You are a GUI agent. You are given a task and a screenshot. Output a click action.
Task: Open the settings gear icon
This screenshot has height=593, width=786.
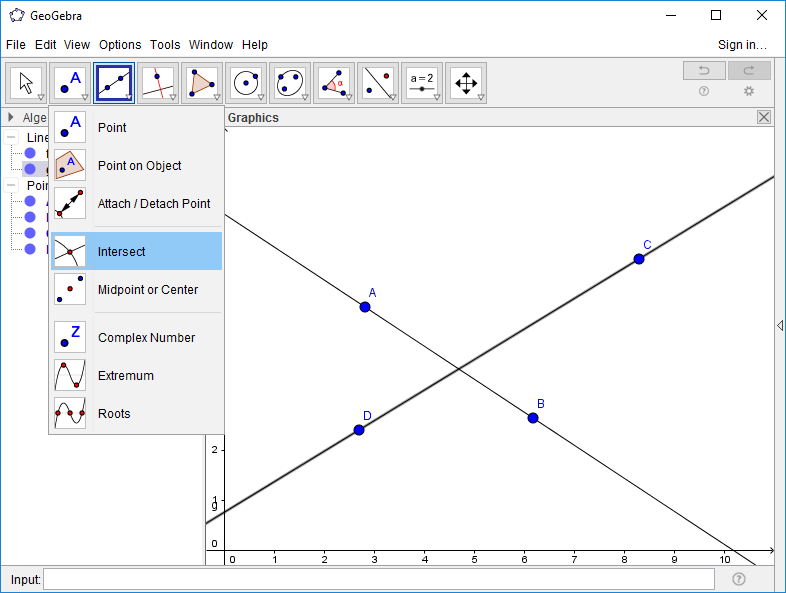coord(749,91)
